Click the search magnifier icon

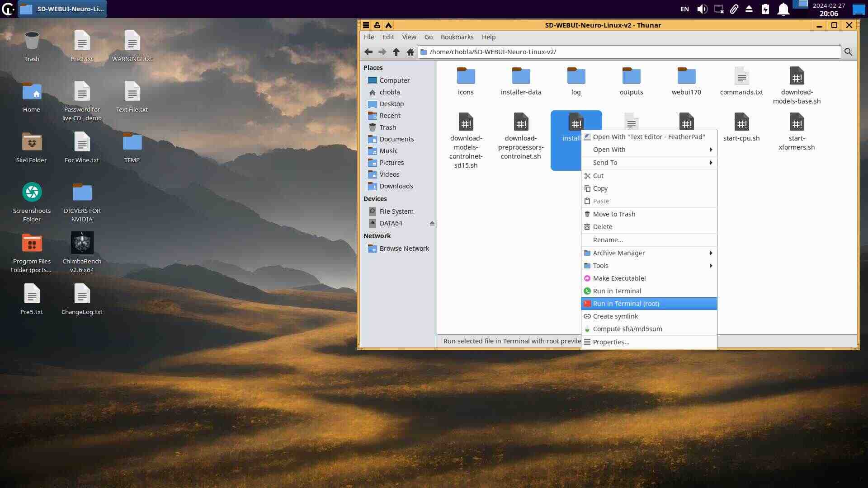click(x=848, y=52)
